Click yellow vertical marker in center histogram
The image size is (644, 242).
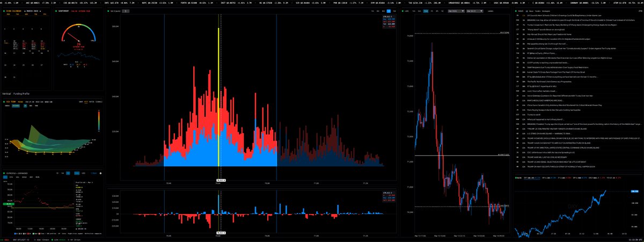pyautogui.click(x=219, y=96)
